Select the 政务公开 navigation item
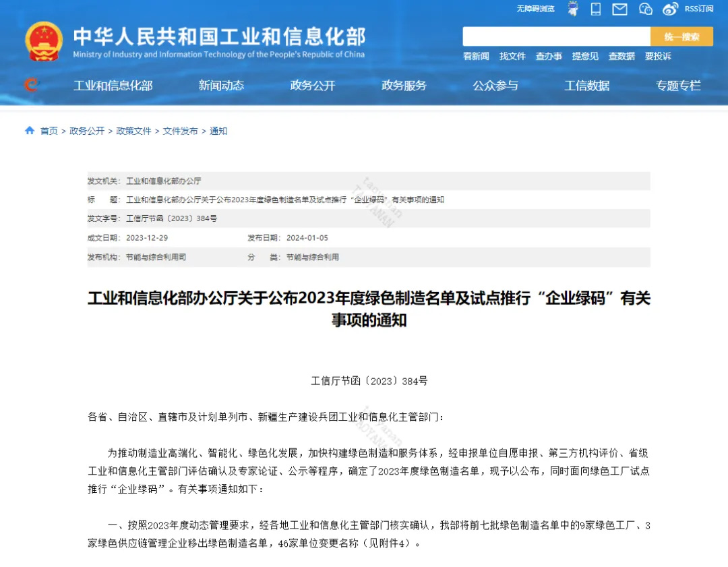The image size is (728, 567). click(312, 86)
